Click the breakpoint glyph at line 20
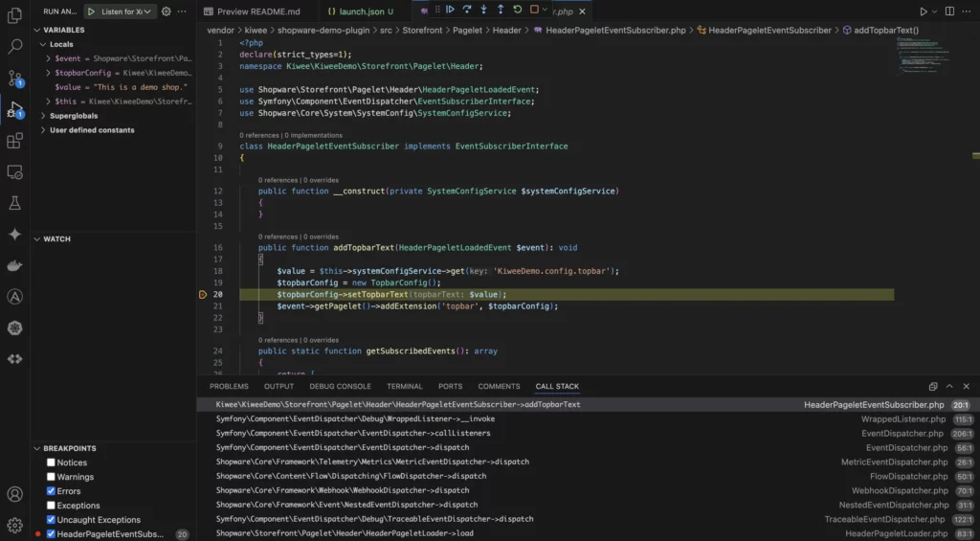Screen dimensions: 980x541 click(203, 295)
